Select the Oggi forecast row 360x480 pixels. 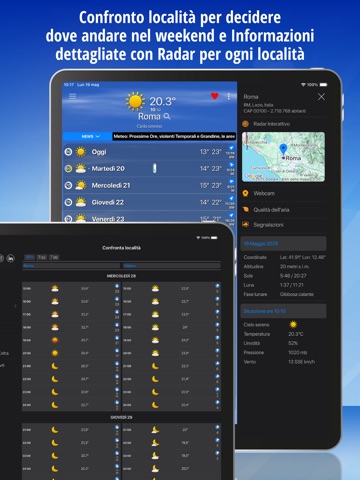150,152
